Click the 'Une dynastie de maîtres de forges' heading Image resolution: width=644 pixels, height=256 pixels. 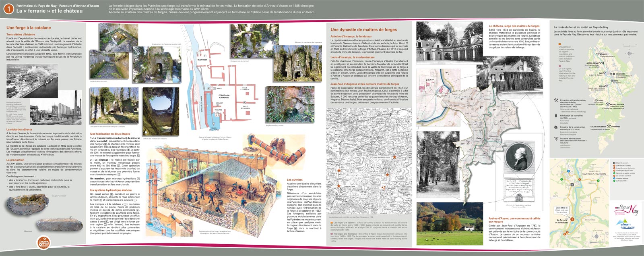[363, 29]
